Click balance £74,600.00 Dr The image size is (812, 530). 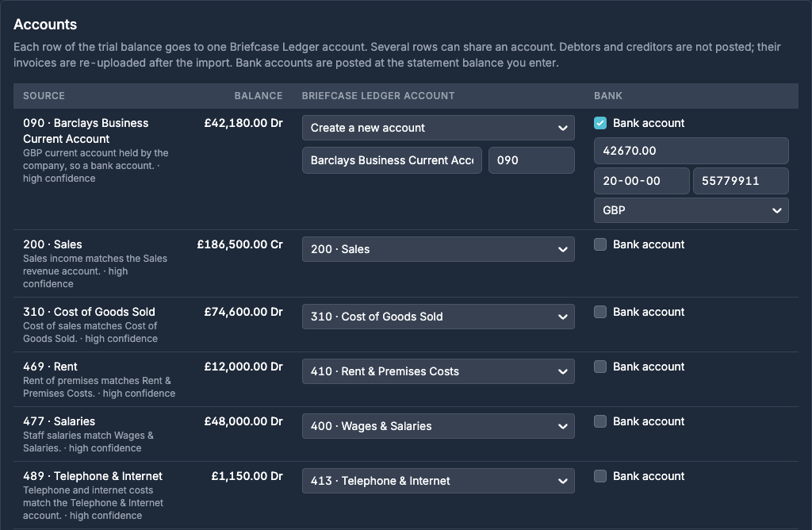[243, 312]
